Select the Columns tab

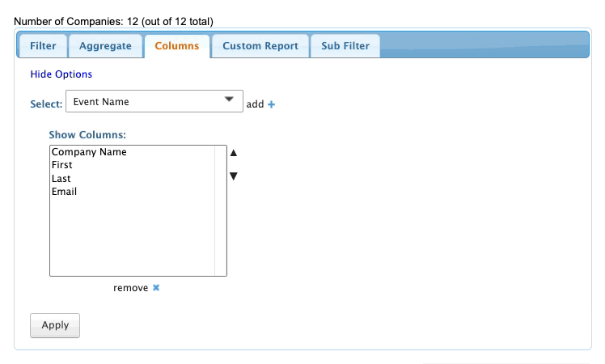[176, 46]
